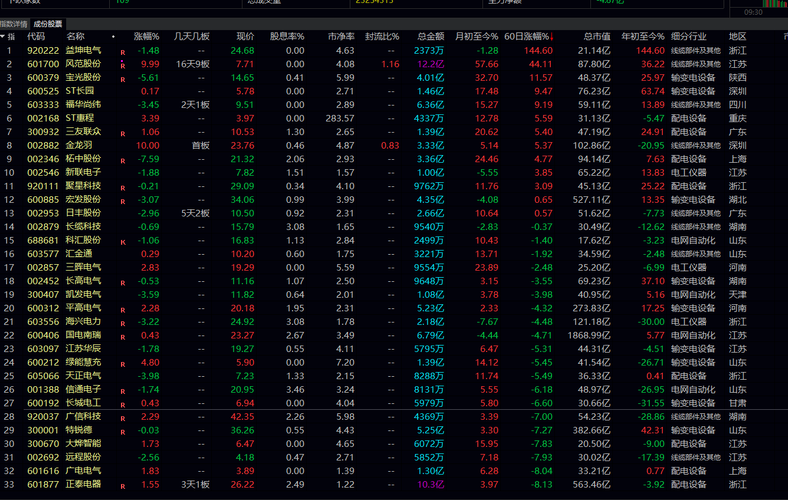The height and width of the screenshot is (500, 788).
Task: Sort by the 地区 column header
Action: click(737, 37)
